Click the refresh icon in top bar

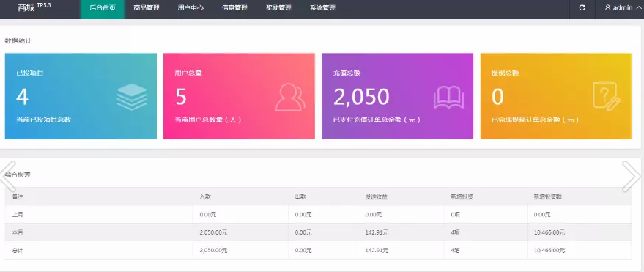(x=582, y=8)
